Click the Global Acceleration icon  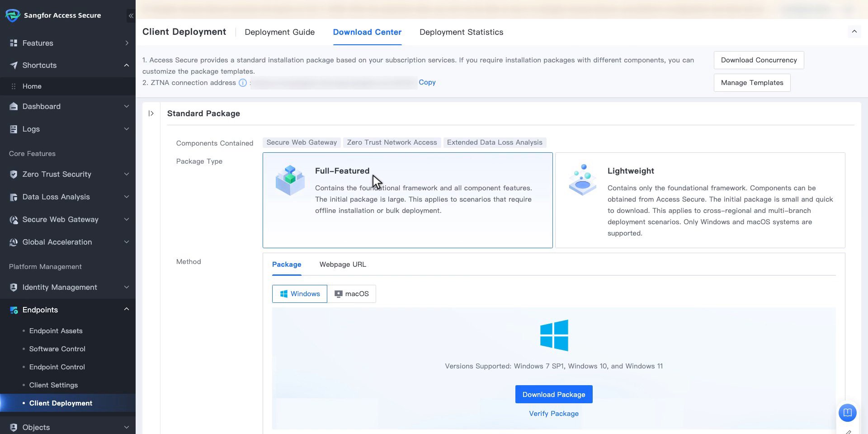click(x=14, y=242)
